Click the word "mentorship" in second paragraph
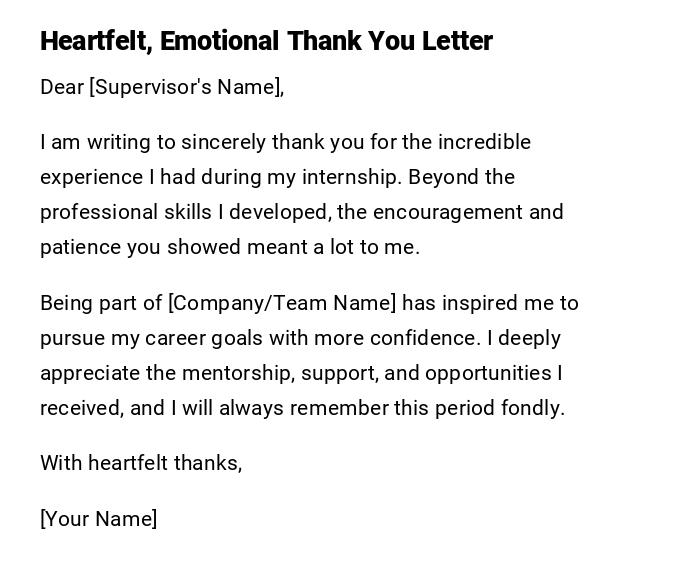The height and width of the screenshot is (581, 700). [238, 373]
